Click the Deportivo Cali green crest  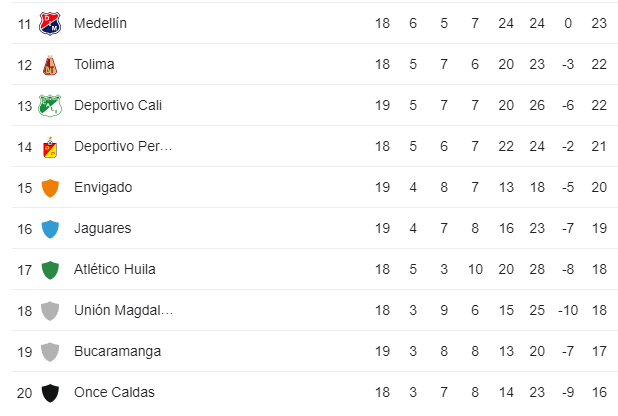coord(50,105)
